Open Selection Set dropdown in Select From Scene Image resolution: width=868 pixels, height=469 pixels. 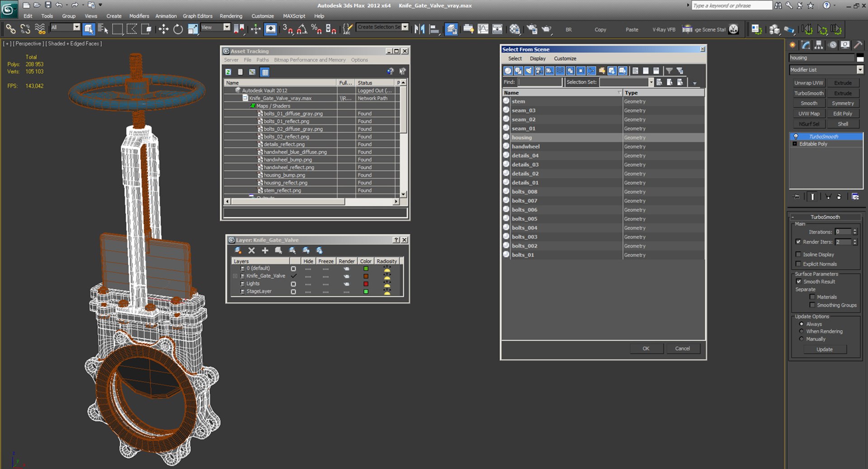(651, 82)
